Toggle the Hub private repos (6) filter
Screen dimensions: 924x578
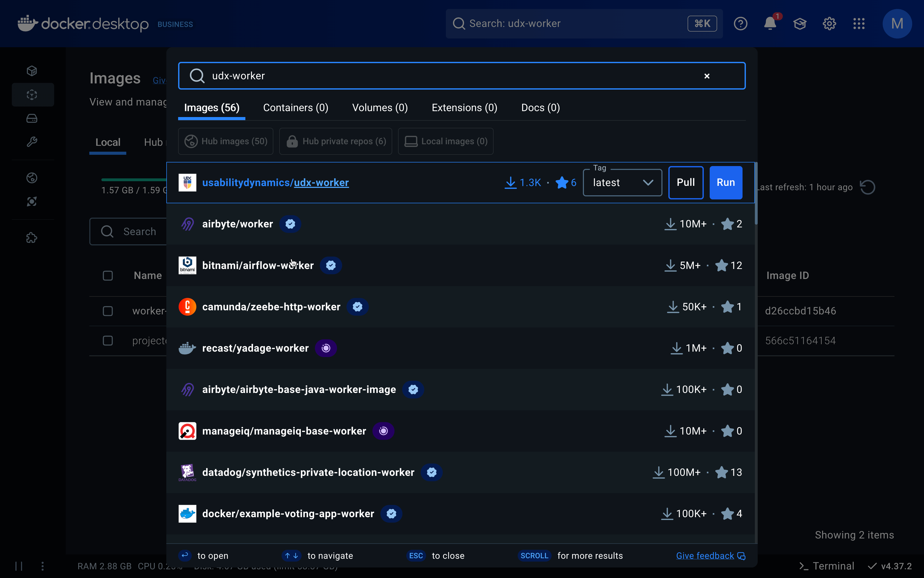tap(336, 141)
